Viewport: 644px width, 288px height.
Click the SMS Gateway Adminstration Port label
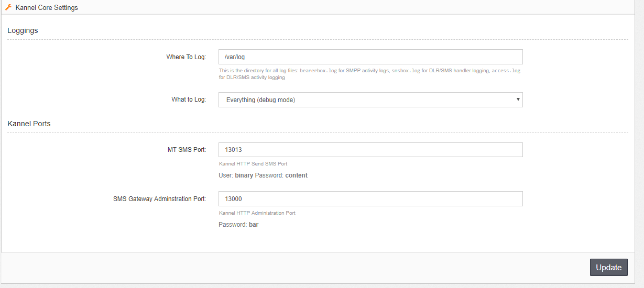click(159, 199)
